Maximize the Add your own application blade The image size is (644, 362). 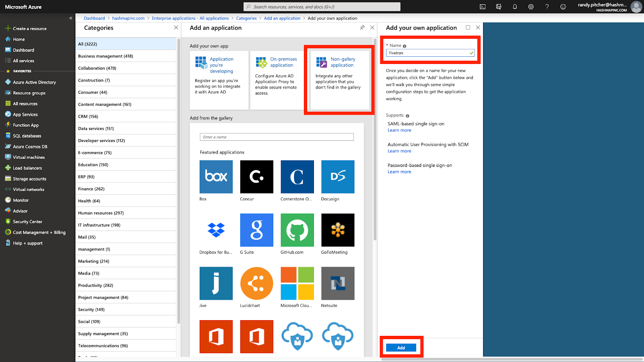coord(468,28)
